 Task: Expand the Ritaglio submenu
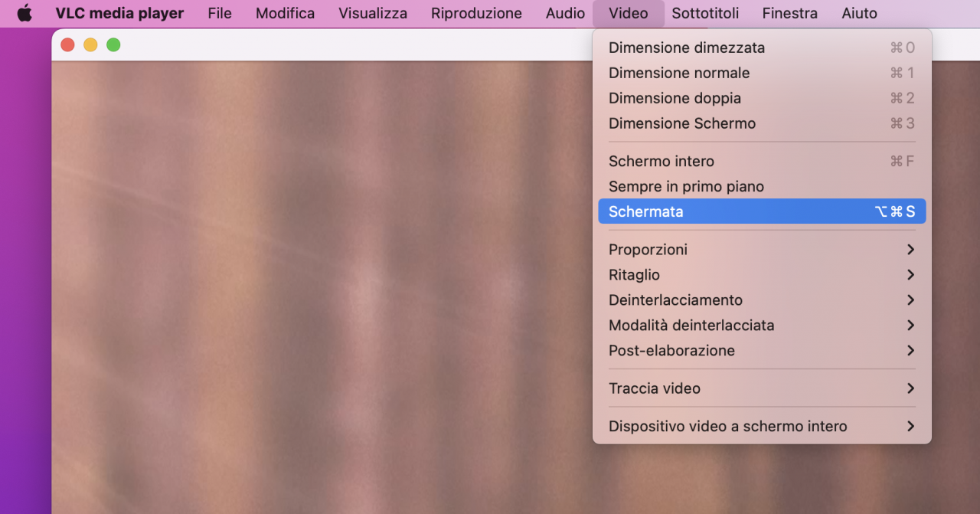762,274
